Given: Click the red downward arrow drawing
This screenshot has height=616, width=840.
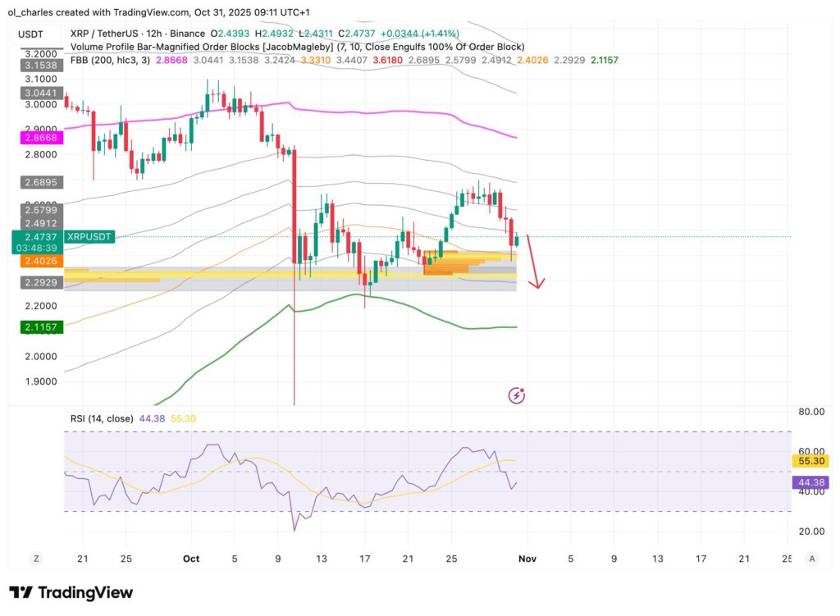Looking at the screenshot, I should tap(533, 262).
